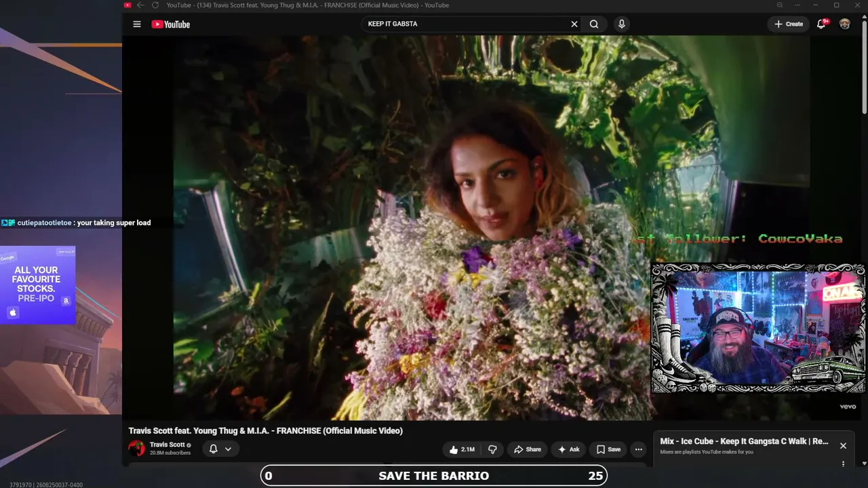Image resolution: width=868 pixels, height=488 pixels.
Task: Reload the page with the refresh icon
Action: [155, 5]
